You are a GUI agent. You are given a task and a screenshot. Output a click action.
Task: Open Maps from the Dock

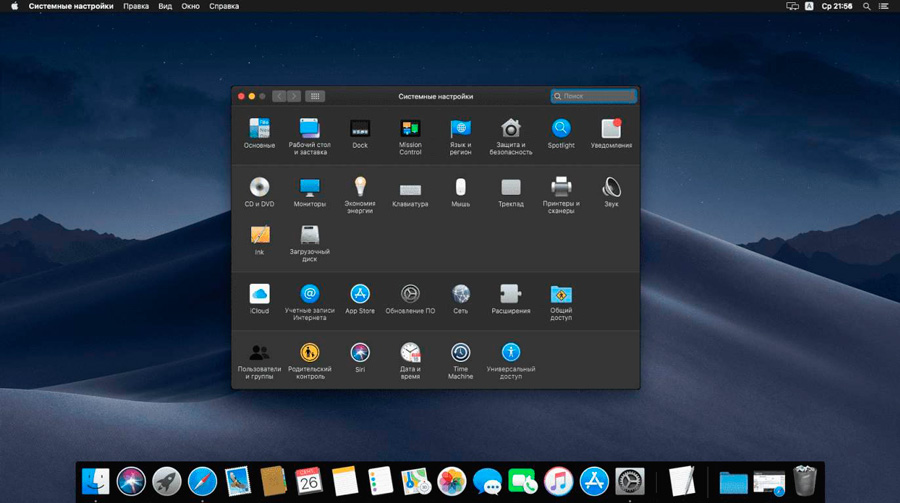click(416, 481)
